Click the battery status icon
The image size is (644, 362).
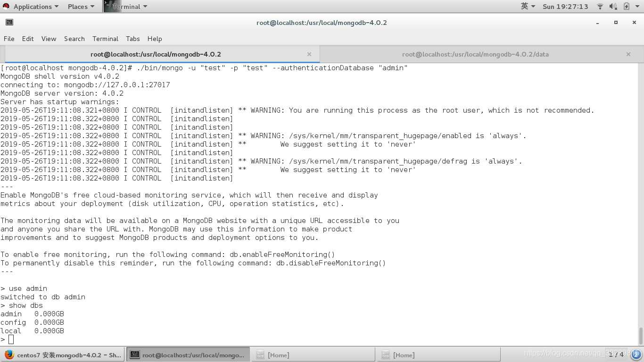(626, 7)
